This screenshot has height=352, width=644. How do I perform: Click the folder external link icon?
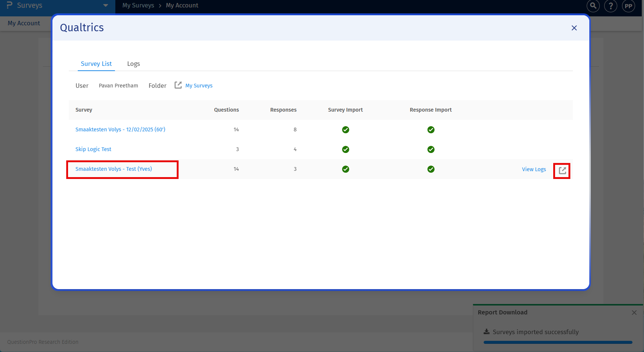178,85
